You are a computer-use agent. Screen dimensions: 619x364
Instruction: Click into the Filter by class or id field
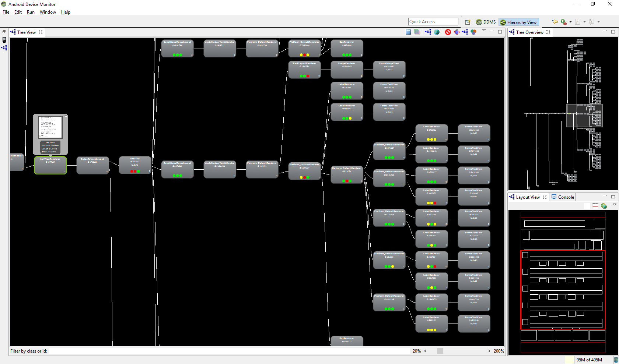[229, 351]
